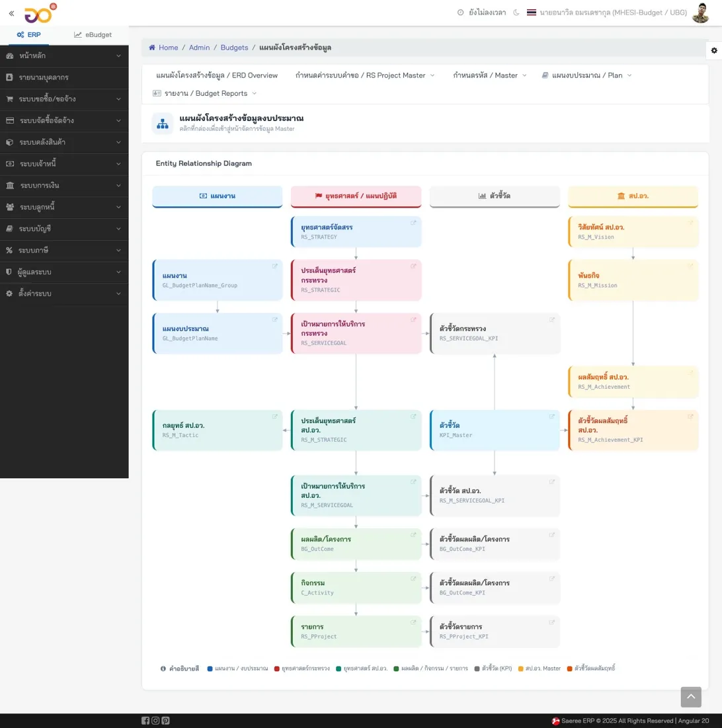Screen dimensions: 722x728
Task: Open ระบบลูกหนี้ sidebar menu
Action: click(x=64, y=207)
